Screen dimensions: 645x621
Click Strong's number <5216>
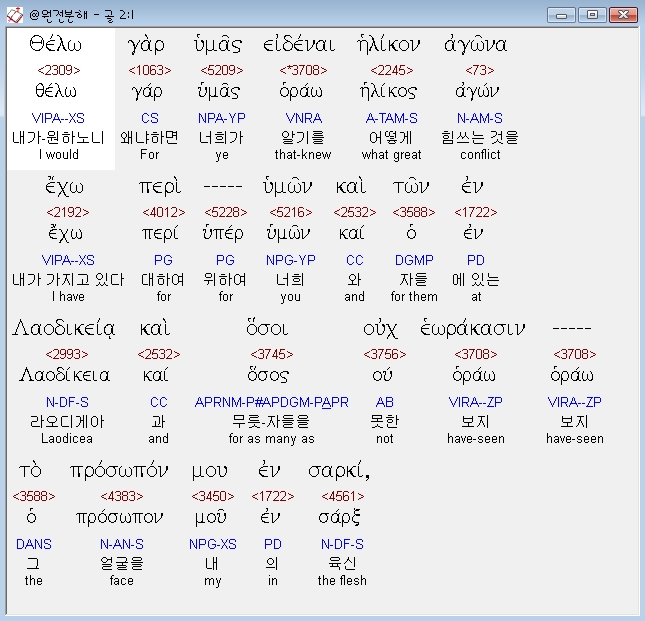pos(291,213)
